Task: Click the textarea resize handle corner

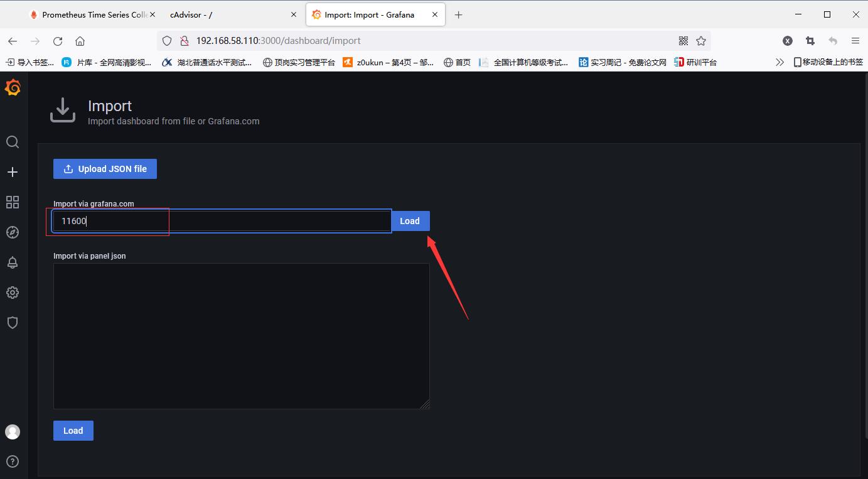Action: tap(425, 404)
